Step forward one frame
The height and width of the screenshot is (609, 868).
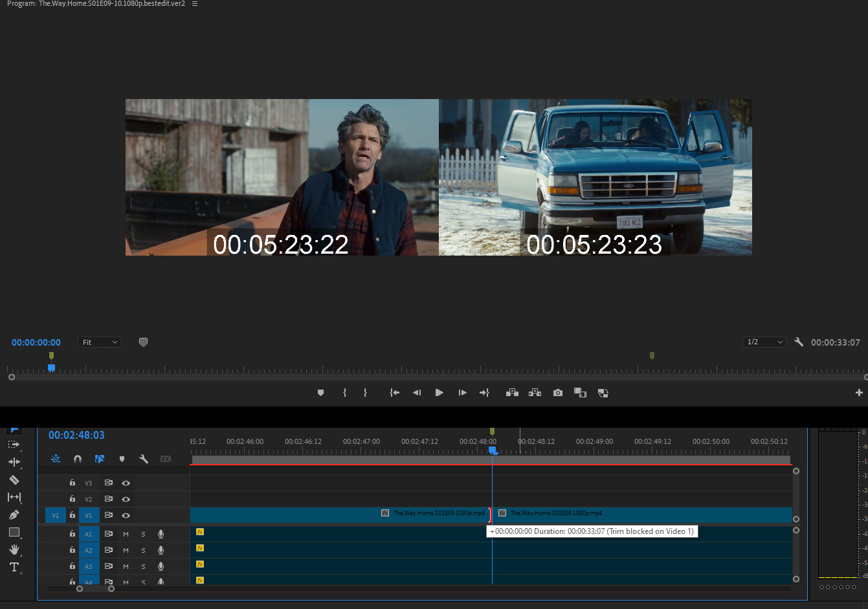point(462,393)
